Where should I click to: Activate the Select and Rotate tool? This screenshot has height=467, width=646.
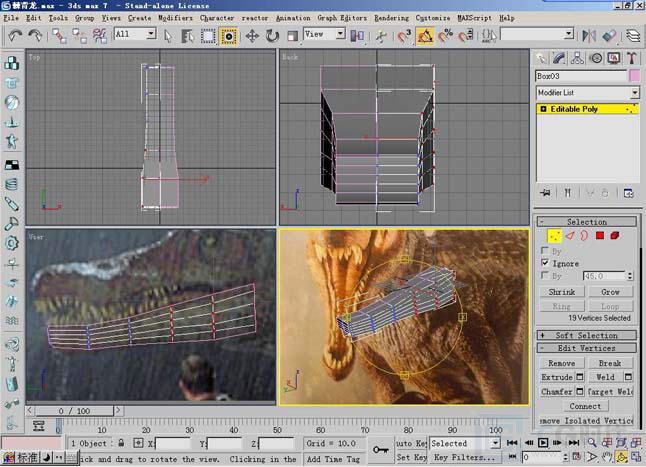click(272, 36)
